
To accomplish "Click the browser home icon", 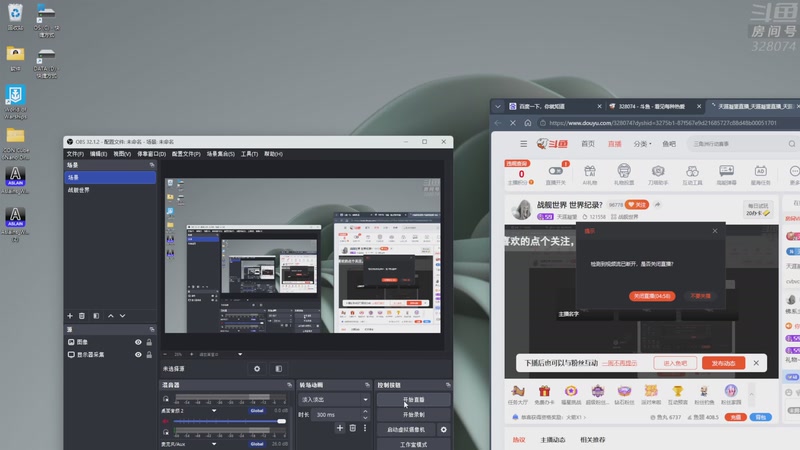I will pos(528,123).
